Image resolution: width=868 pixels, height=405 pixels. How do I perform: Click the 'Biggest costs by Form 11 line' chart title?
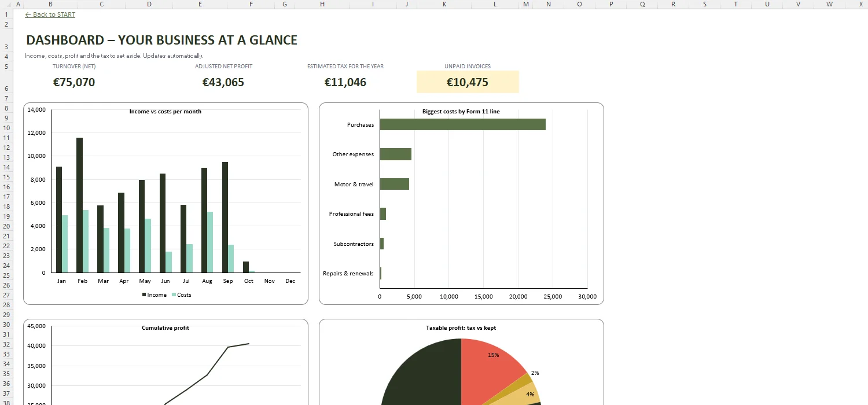(x=461, y=111)
